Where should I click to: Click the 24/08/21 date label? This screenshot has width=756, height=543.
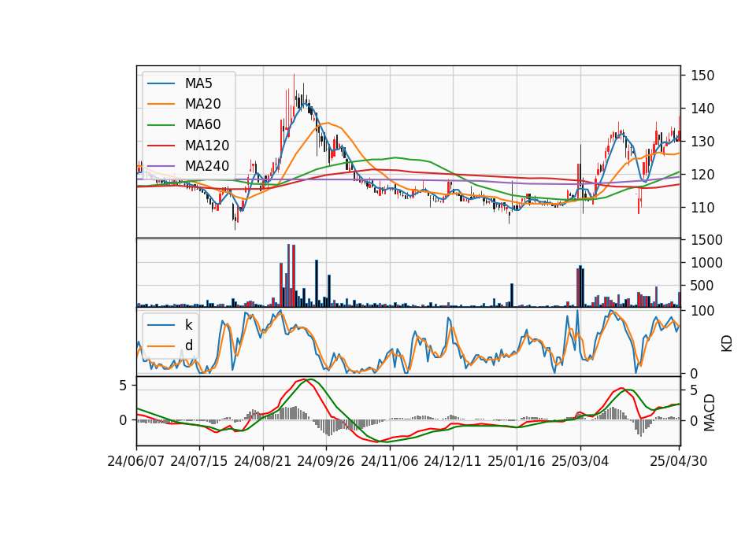[x=263, y=461]
